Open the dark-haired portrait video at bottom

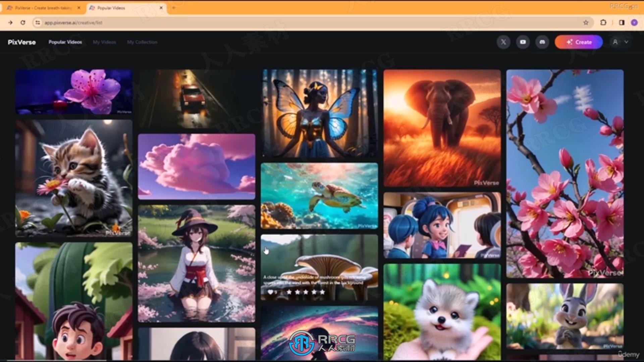tap(197, 344)
